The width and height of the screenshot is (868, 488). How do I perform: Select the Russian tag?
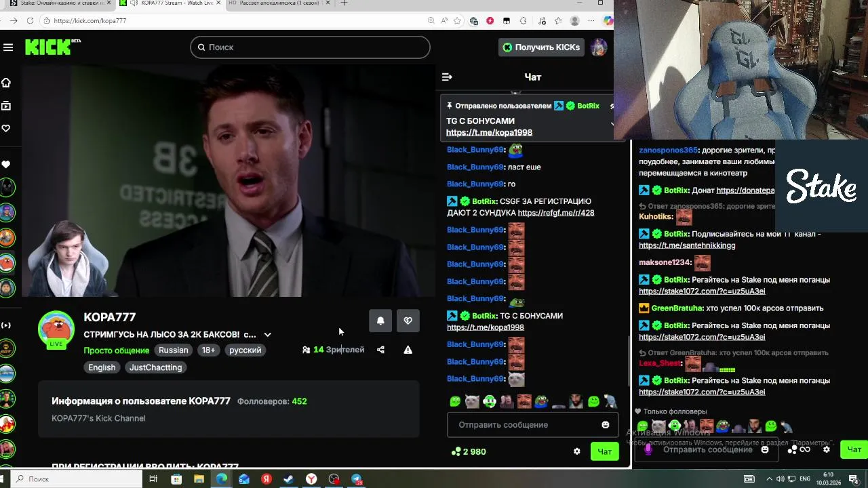(173, 350)
